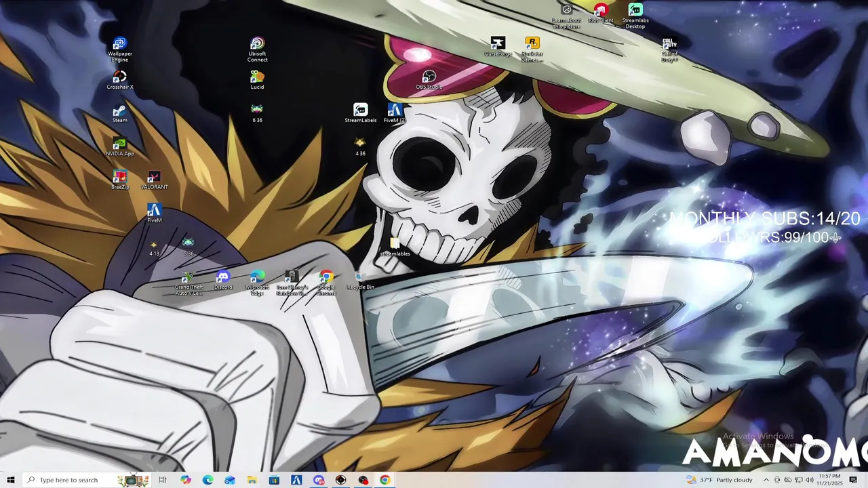Open Microsoft Edge from the taskbar

pyautogui.click(x=208, y=480)
